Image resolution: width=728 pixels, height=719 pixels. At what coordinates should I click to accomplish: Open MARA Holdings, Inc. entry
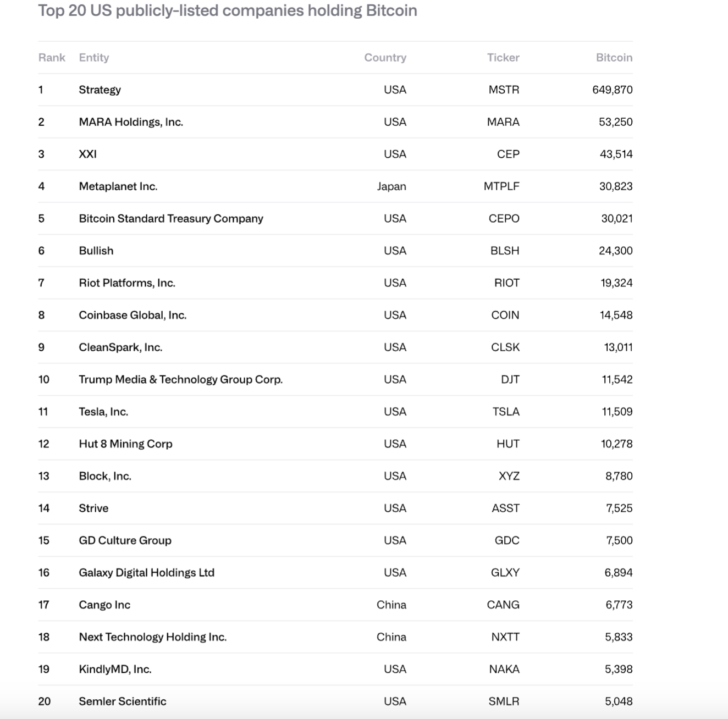(x=131, y=122)
